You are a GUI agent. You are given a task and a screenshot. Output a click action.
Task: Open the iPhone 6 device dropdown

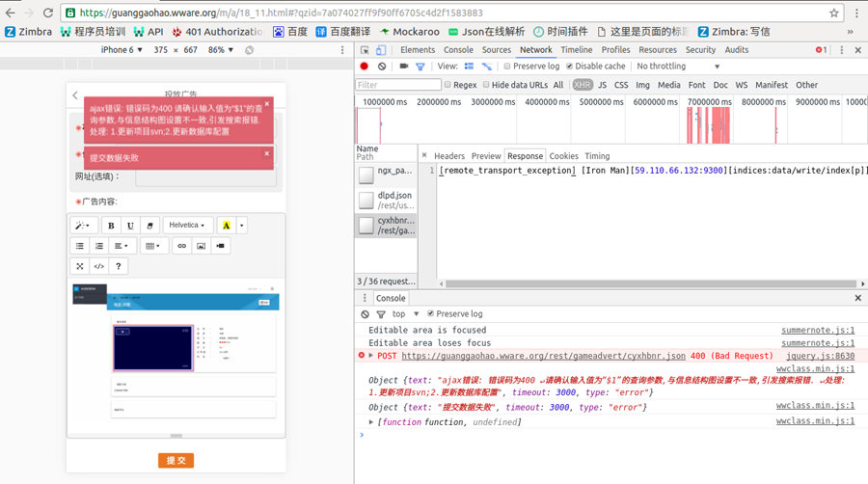122,50
